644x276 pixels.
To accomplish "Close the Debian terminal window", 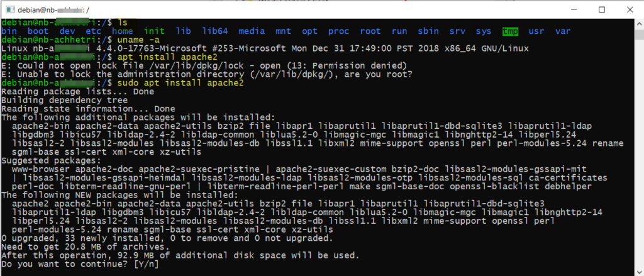I will coord(630,9).
